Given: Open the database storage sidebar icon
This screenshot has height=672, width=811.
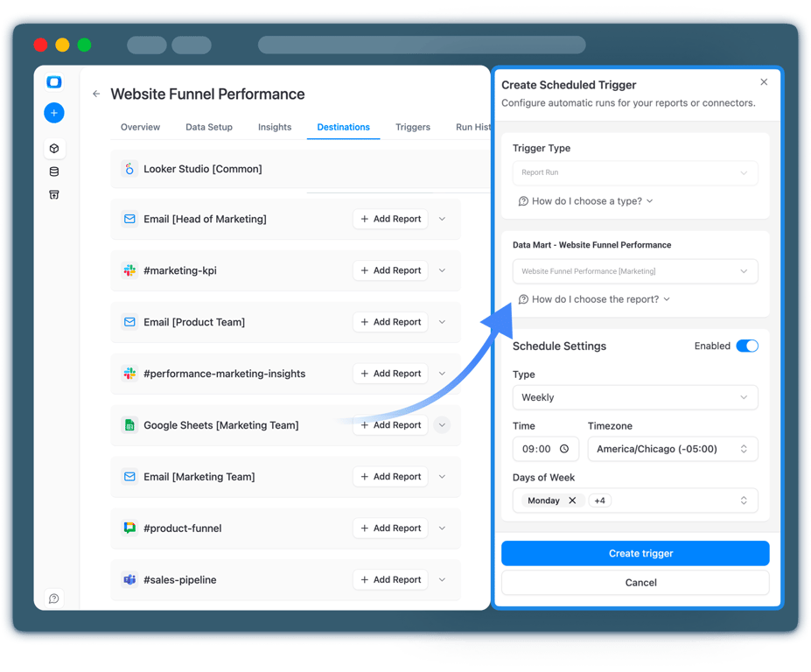Looking at the screenshot, I should [x=53, y=171].
